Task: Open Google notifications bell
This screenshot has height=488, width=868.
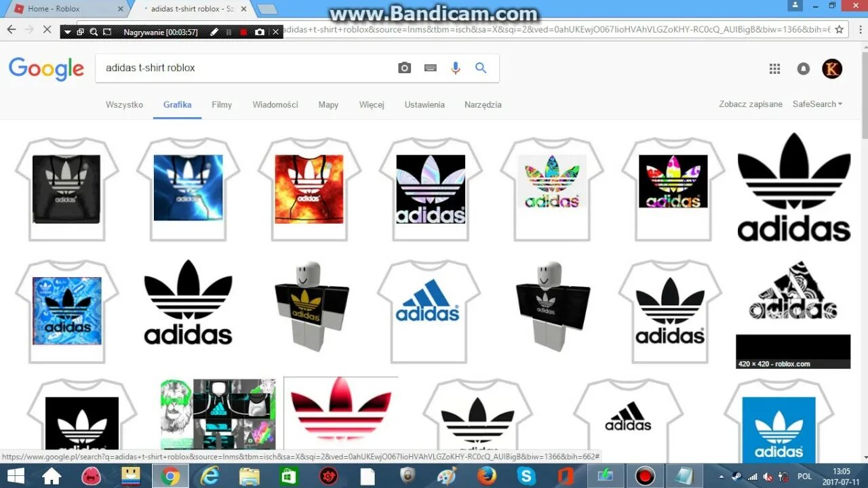Action: click(804, 68)
